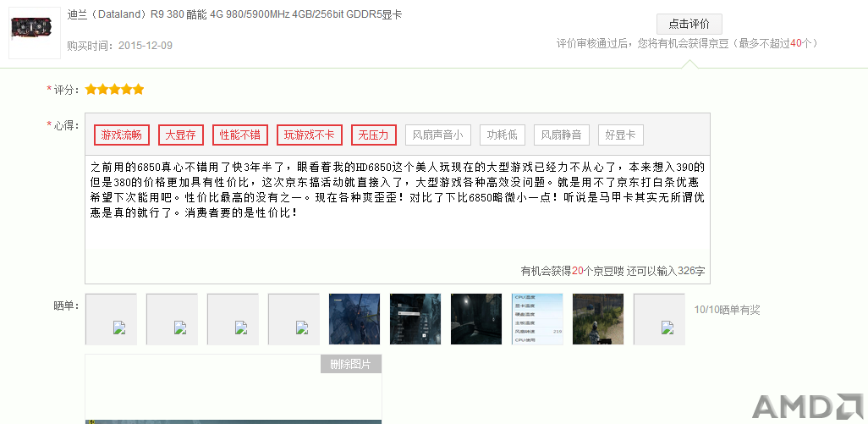Click the 10/10晒单有奖 text

(727, 310)
